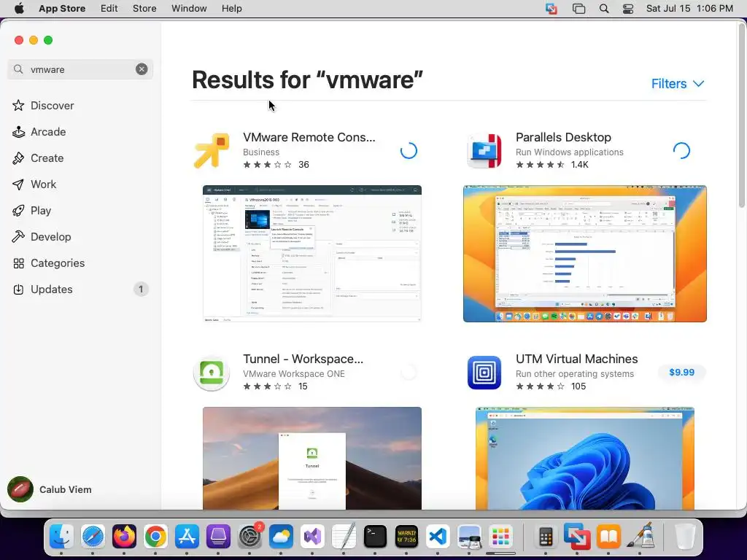Open Weather app in the Dock
This screenshot has width=747, height=560.
point(281,537)
